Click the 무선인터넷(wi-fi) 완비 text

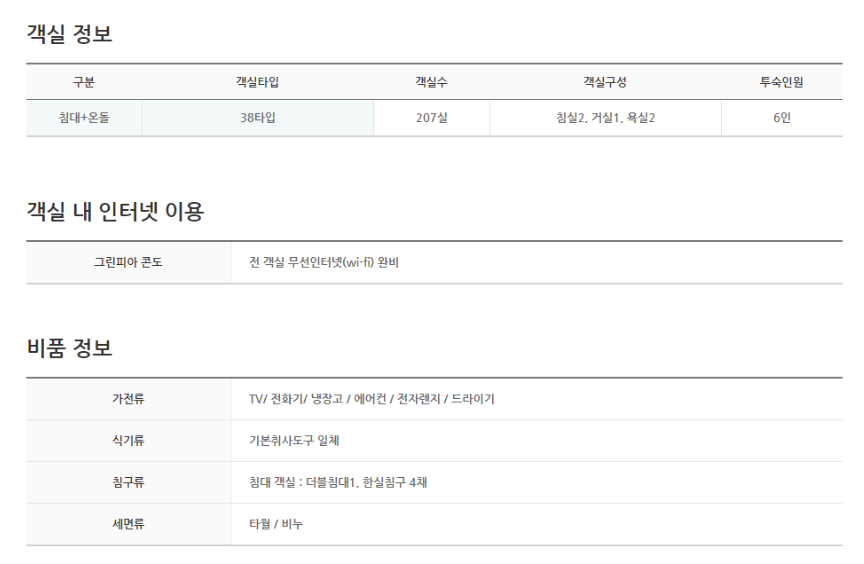tap(343, 262)
